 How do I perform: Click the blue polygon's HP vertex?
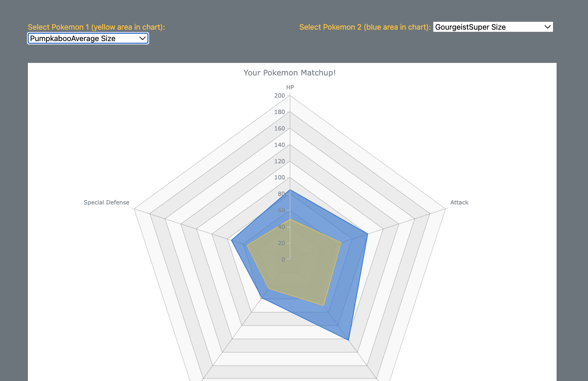290,190
